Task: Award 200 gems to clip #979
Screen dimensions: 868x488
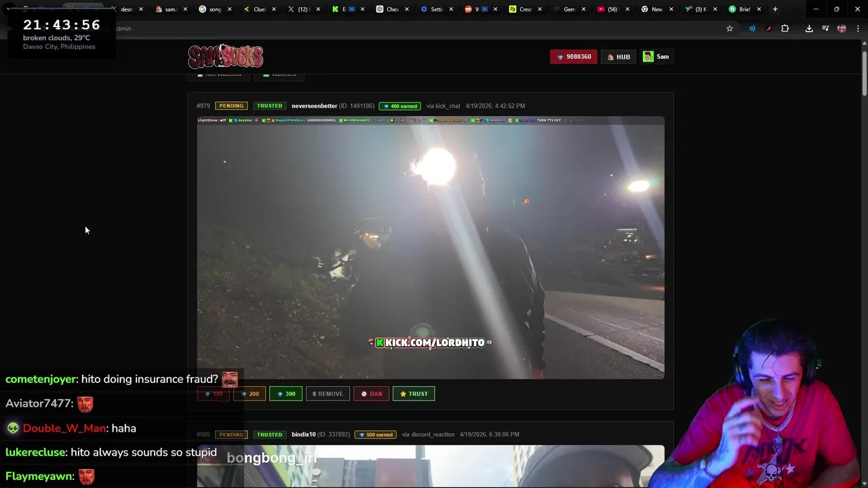Action: click(x=250, y=394)
